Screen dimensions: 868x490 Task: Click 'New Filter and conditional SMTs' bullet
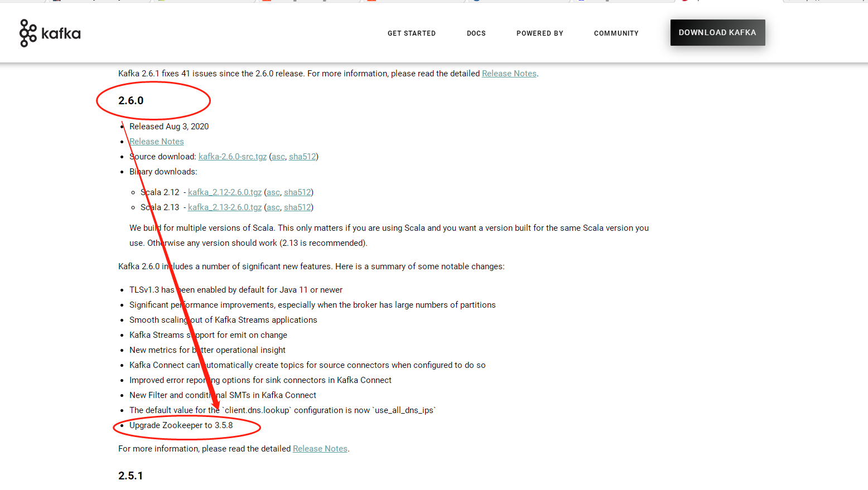tap(223, 395)
